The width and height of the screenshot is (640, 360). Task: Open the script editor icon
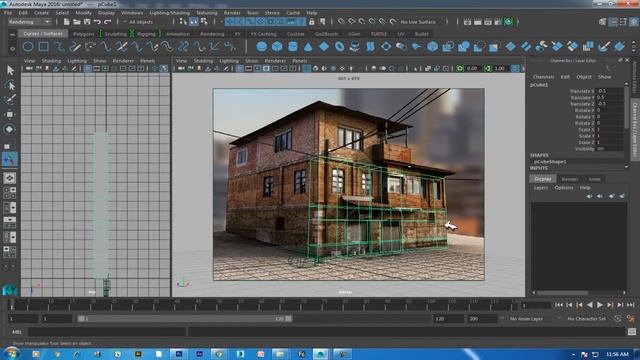(x=632, y=332)
